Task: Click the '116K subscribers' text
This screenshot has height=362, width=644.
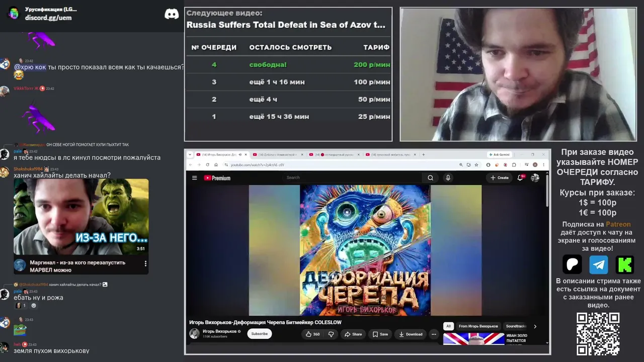Action: point(215,337)
